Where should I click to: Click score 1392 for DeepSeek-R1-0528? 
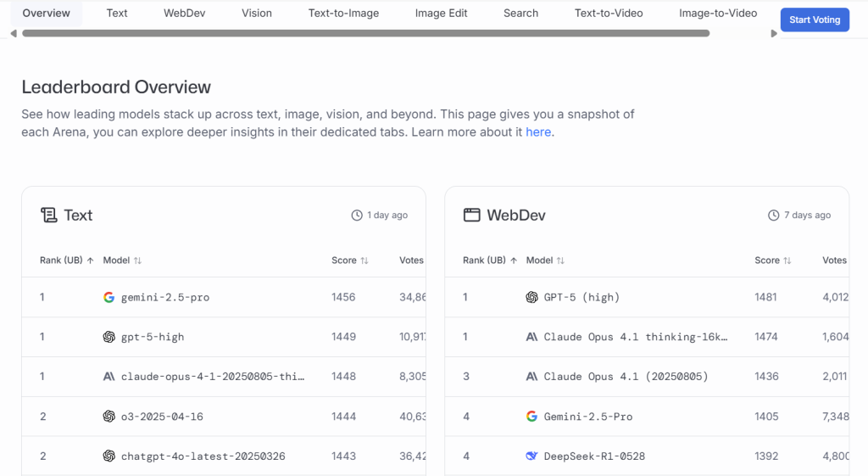766,456
